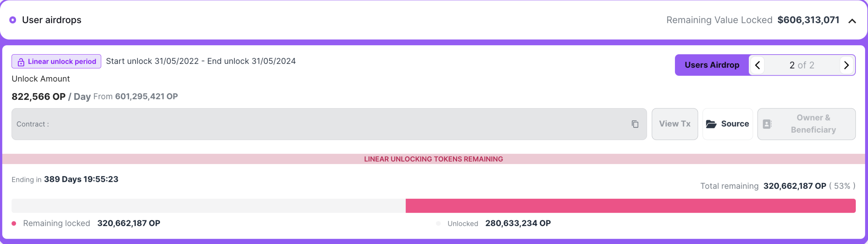Click the 2 of 2 page indicator
The height and width of the screenshot is (244, 868).
coord(802,65)
